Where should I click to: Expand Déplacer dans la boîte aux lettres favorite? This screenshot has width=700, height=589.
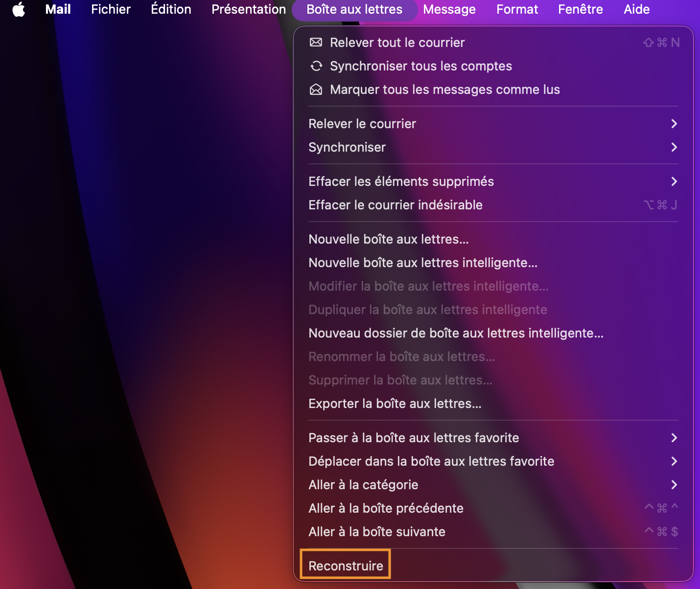493,461
